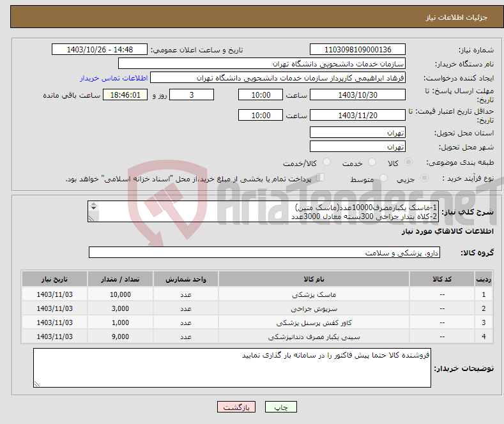504x424 pixels.
Task: Click the quantity cell 3,000
Action: [120, 308]
